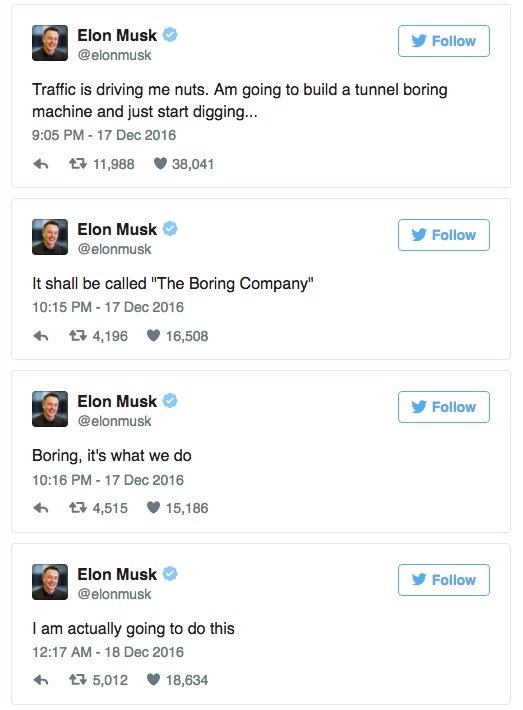This screenshot has width=523, height=710.
Task: Like the tweet with 38,041 likes
Action: pyautogui.click(x=160, y=163)
